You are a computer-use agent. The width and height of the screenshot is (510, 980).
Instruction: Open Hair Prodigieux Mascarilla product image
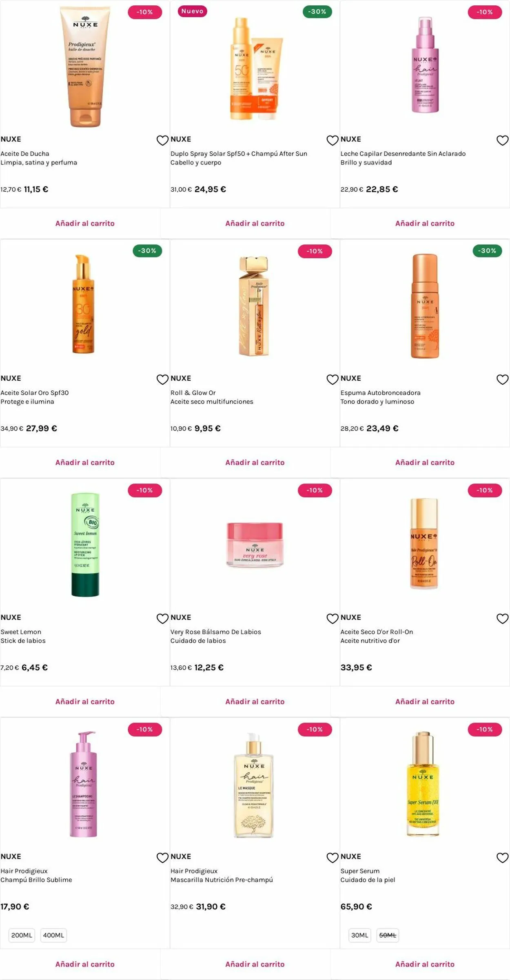(x=254, y=784)
